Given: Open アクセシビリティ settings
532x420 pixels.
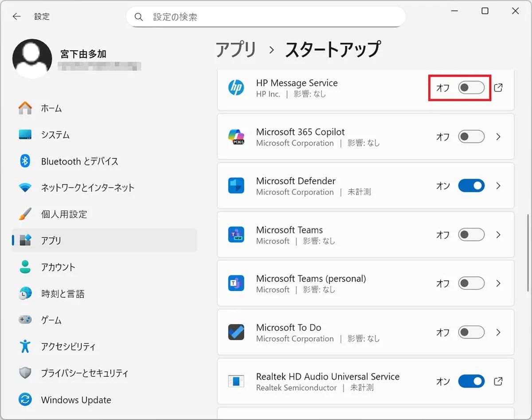Looking at the screenshot, I should [x=25, y=346].
